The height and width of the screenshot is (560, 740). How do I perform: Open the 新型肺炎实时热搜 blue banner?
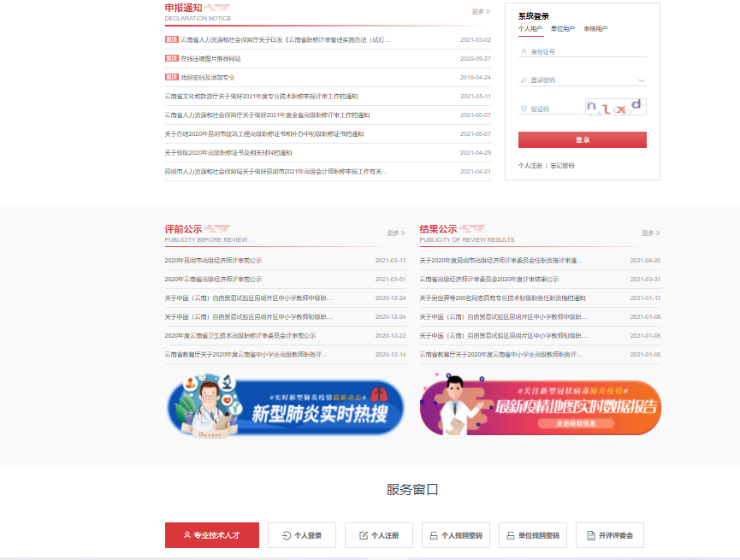click(285, 408)
